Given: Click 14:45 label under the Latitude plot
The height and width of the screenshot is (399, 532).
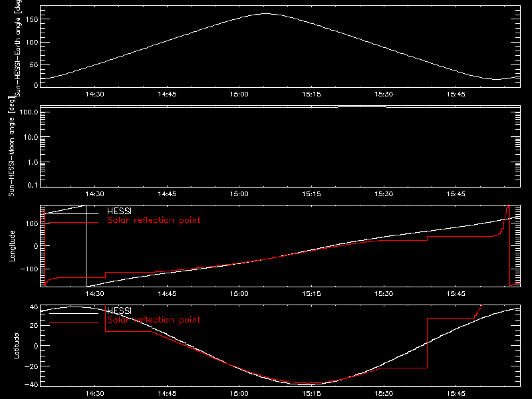Looking at the screenshot, I should (x=167, y=394).
